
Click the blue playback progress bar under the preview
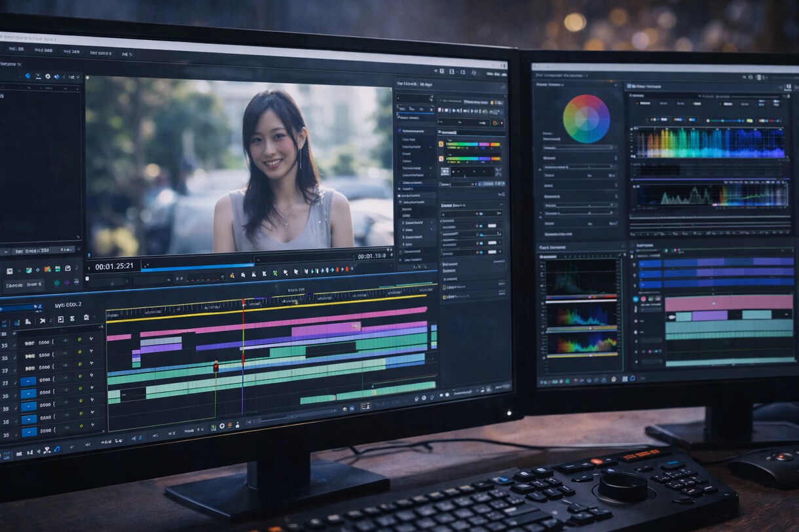tap(198, 267)
